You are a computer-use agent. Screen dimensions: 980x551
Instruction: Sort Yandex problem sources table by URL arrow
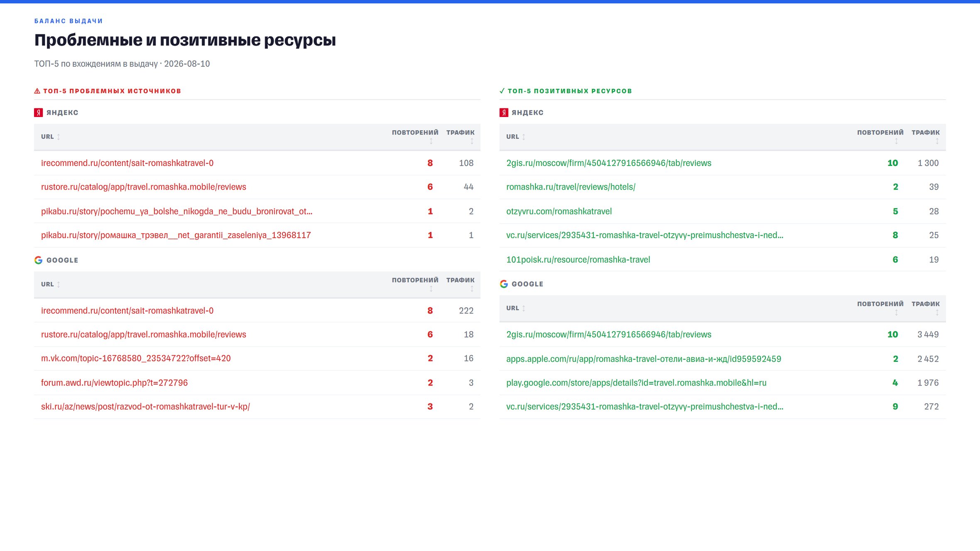click(59, 137)
